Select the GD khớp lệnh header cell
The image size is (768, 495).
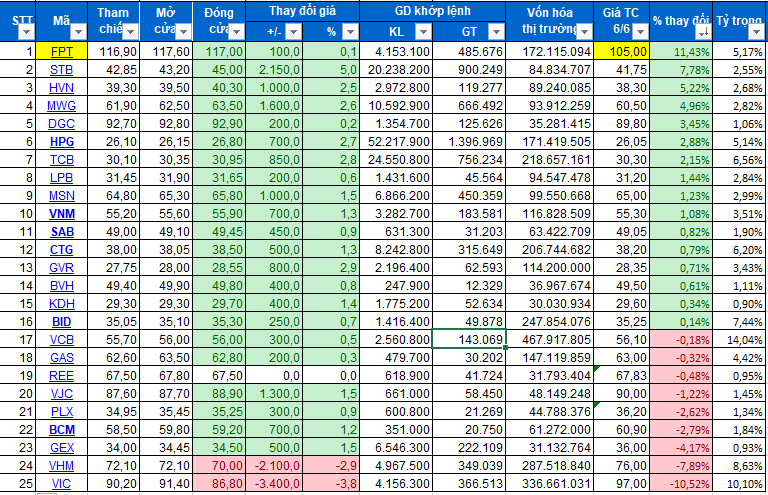point(432,11)
